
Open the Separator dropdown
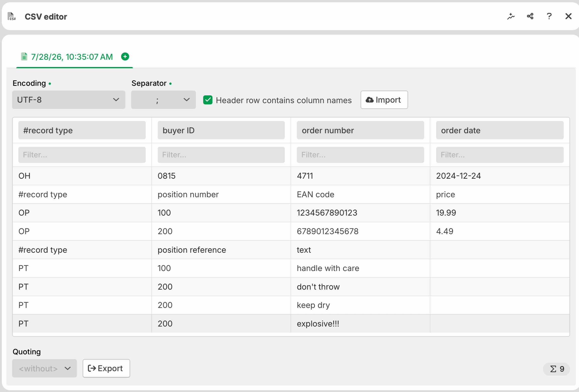click(163, 100)
